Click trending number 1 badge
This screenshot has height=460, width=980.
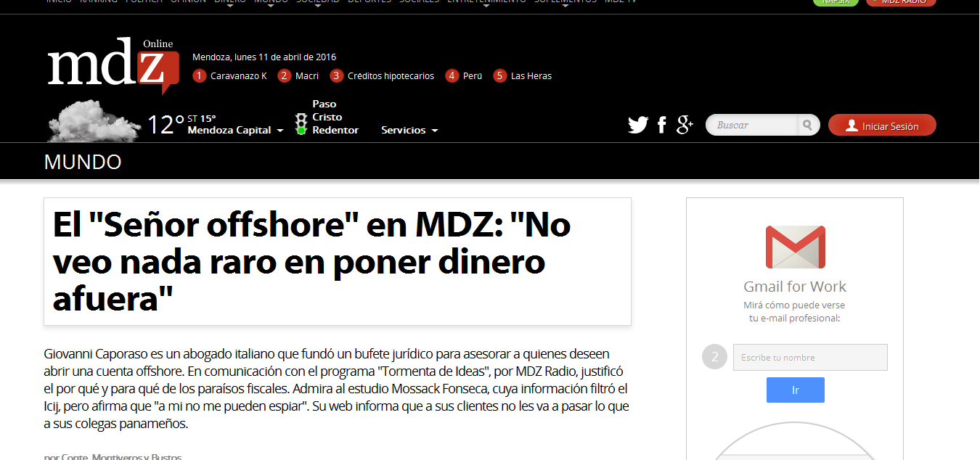[x=200, y=75]
